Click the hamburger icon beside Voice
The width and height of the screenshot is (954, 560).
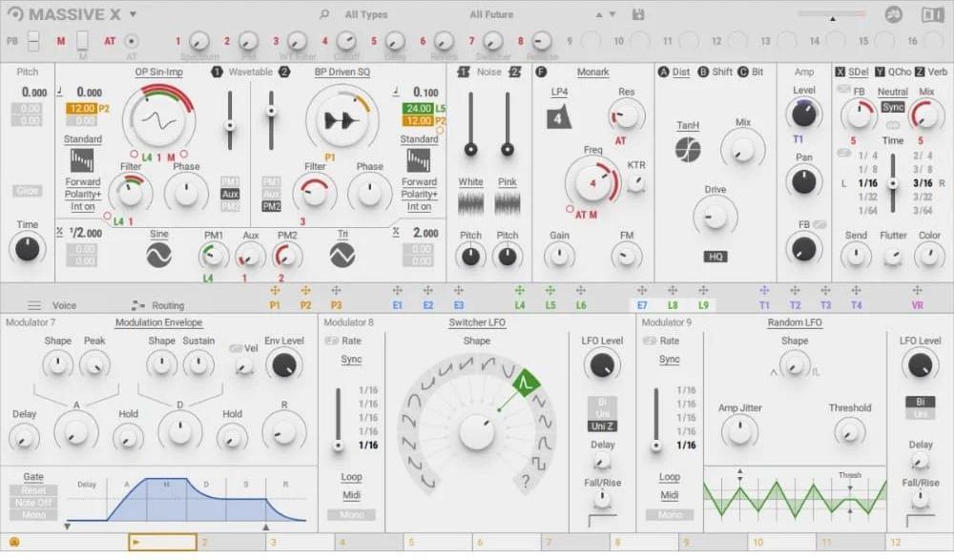(x=34, y=305)
